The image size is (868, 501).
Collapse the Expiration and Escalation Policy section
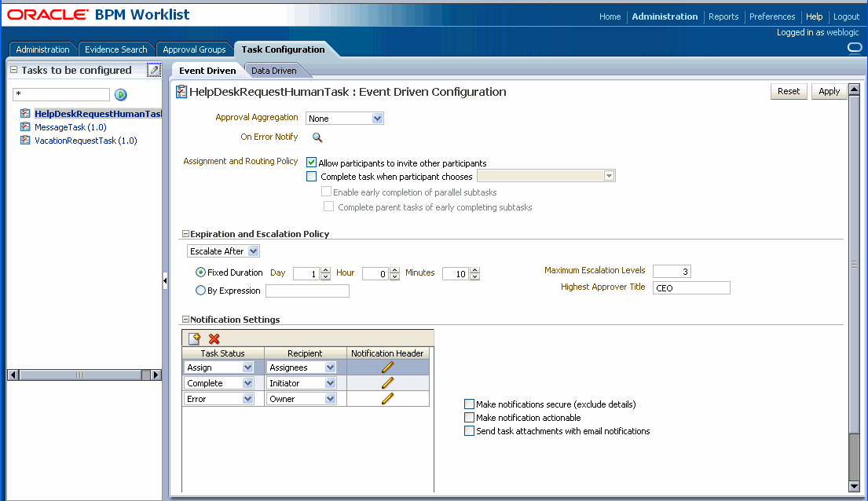tap(185, 233)
